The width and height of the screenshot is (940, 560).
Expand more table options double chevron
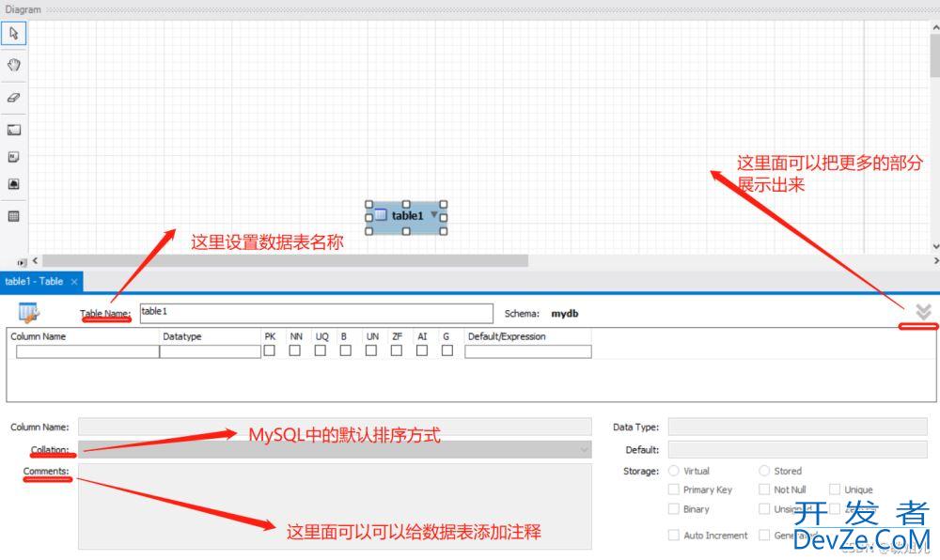pos(923,311)
